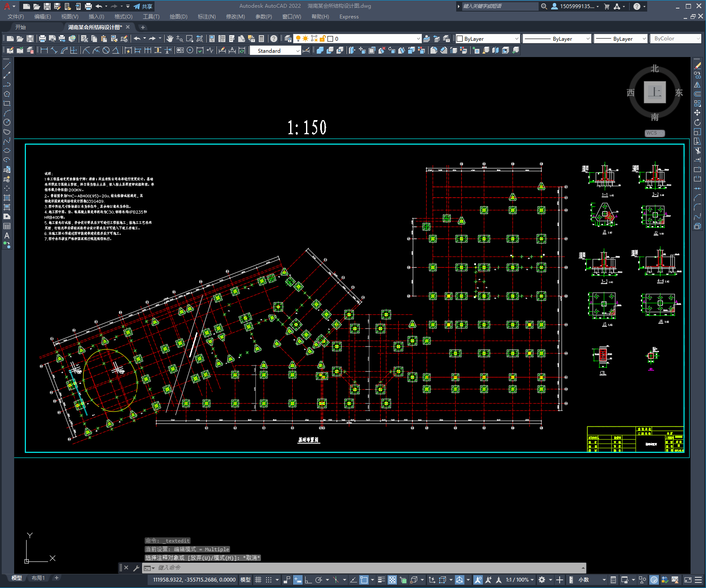Click the Angular dimension icon
The height and width of the screenshot is (588, 706).
pyautogui.click(x=116, y=50)
